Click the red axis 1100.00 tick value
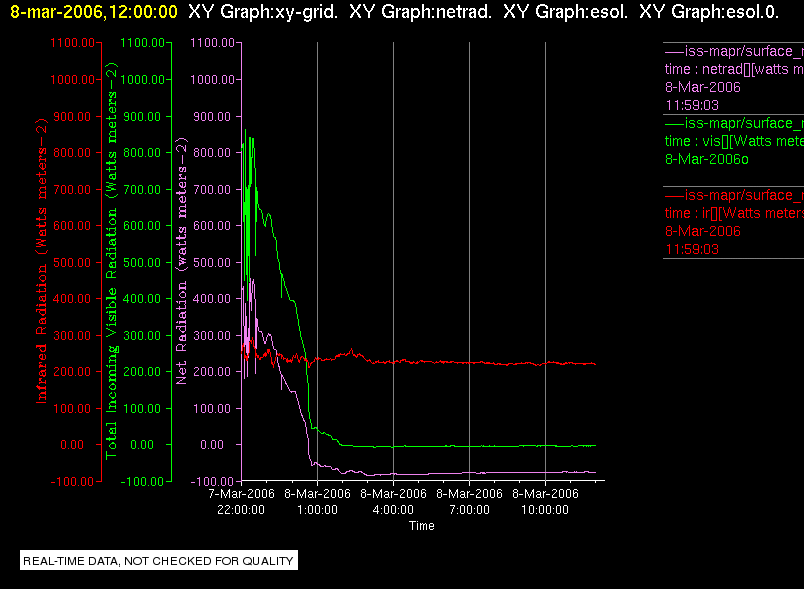This screenshot has height=589, width=804. point(72,43)
